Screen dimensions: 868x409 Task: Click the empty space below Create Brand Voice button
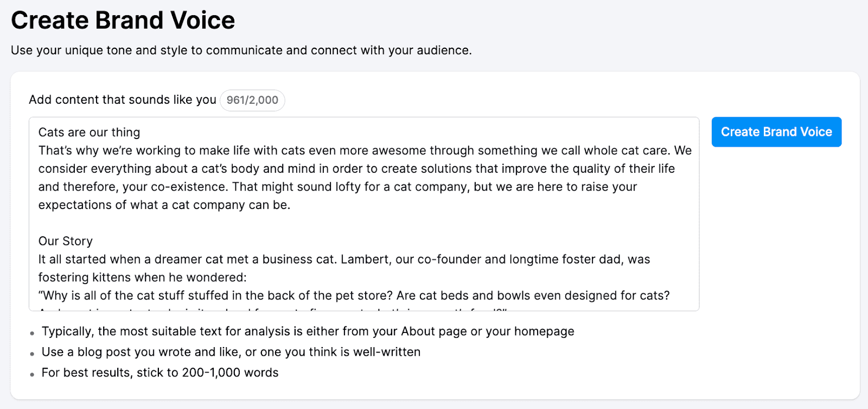coord(776,217)
